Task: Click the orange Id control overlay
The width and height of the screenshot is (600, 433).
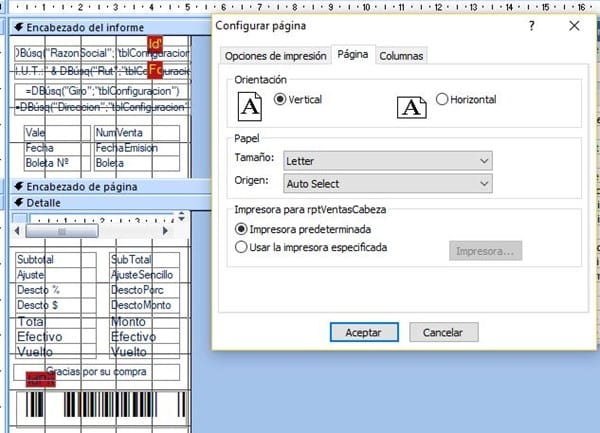Action: point(155,44)
